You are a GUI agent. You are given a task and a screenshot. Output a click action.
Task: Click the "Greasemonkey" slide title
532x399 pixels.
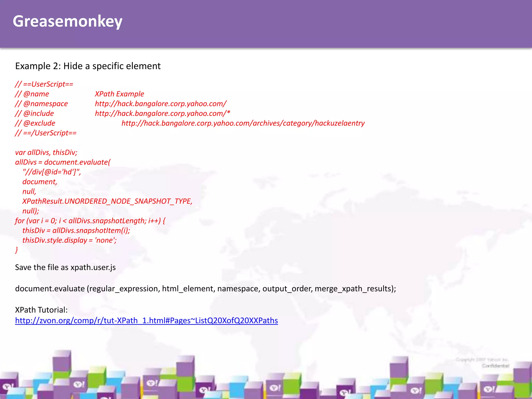click(x=68, y=21)
